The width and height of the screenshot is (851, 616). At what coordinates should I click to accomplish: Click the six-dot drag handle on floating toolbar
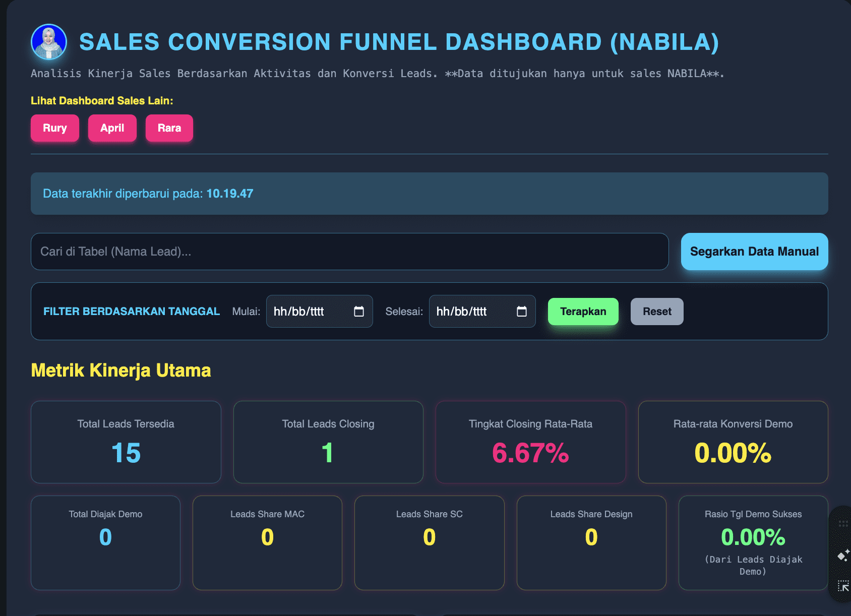(843, 524)
